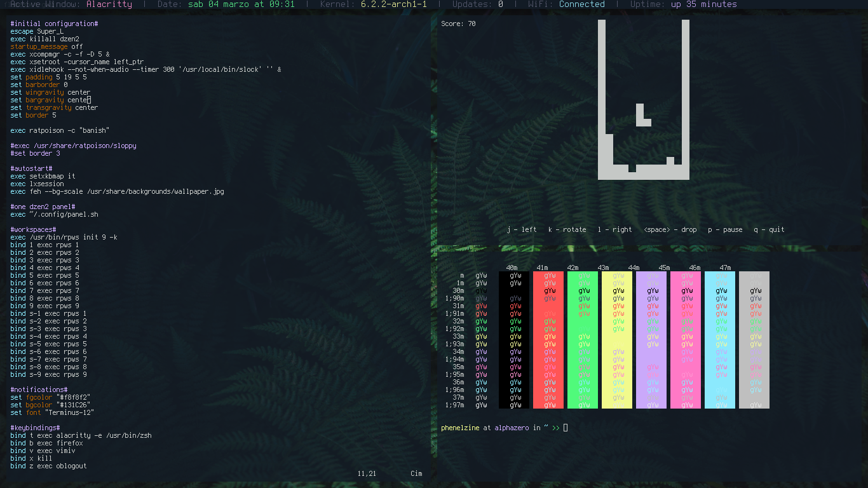Screen dimensions: 868x488
Task: Click the set font "Terminus-12" line
Action: tap(52, 412)
